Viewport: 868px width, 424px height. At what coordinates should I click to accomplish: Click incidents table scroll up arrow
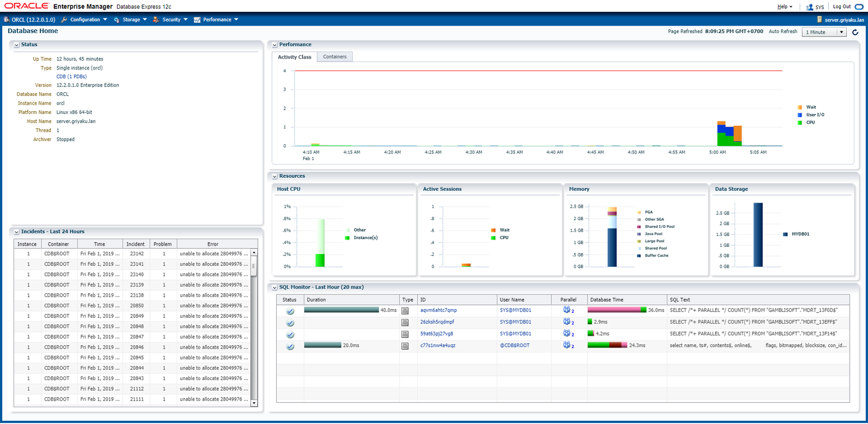[254, 253]
